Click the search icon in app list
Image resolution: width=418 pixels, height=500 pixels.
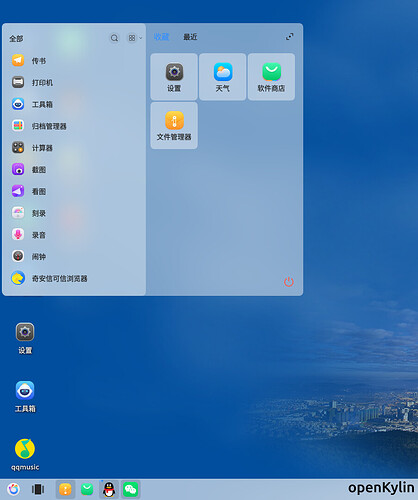114,38
